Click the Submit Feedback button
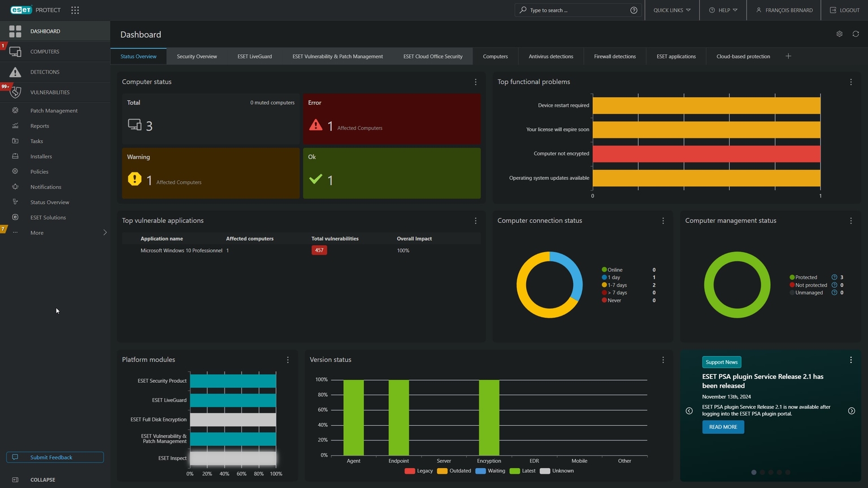 (x=55, y=457)
